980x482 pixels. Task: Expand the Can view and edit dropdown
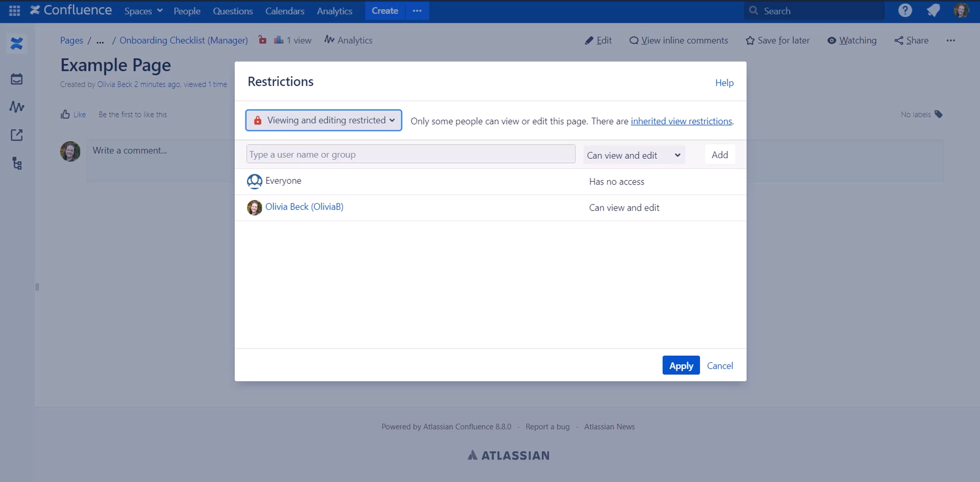pyautogui.click(x=634, y=155)
